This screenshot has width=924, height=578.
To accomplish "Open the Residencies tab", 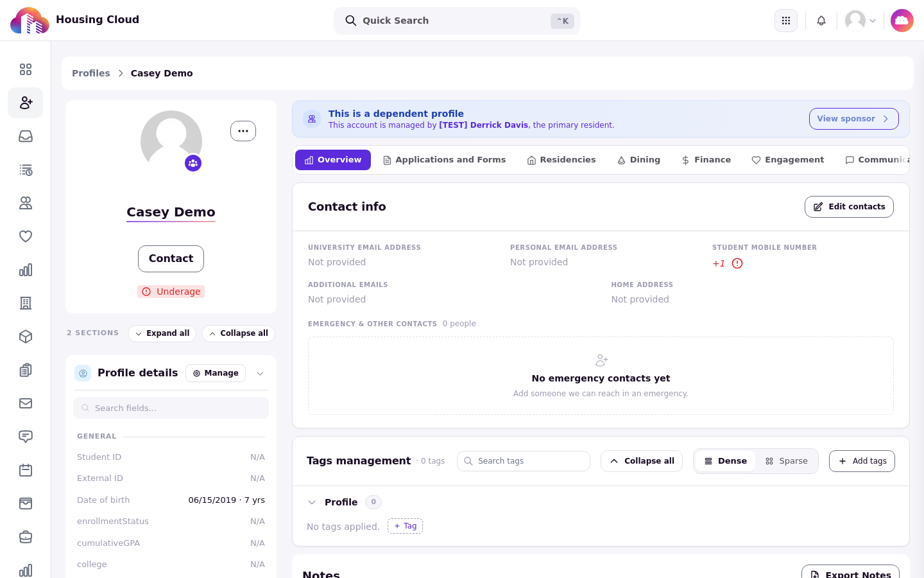I will tap(561, 160).
